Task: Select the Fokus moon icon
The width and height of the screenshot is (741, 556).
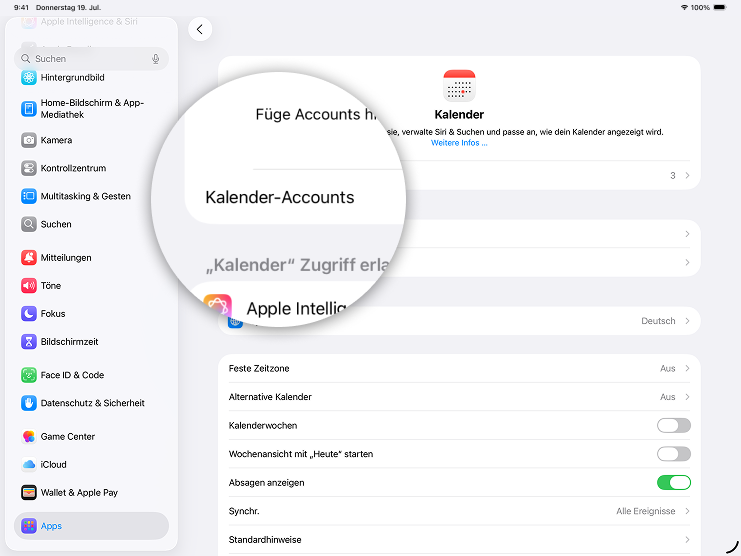Action: 29,313
